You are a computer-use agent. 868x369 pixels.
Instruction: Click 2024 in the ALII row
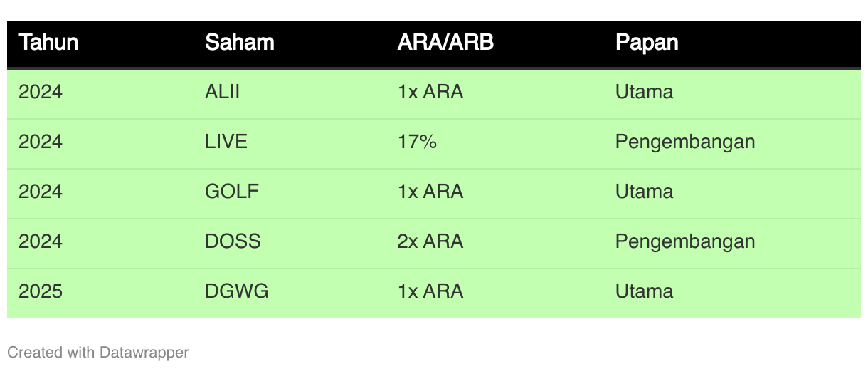click(x=41, y=92)
